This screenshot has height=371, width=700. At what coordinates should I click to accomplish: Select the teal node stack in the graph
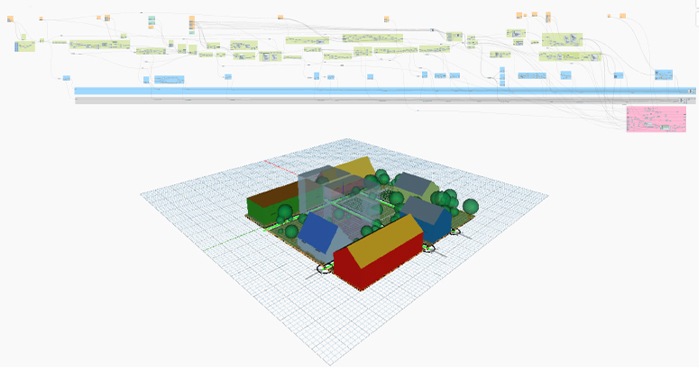pyautogui.click(x=152, y=21)
